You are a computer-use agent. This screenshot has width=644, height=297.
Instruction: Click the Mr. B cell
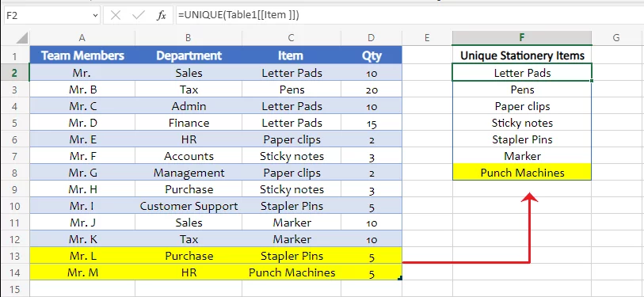82,89
